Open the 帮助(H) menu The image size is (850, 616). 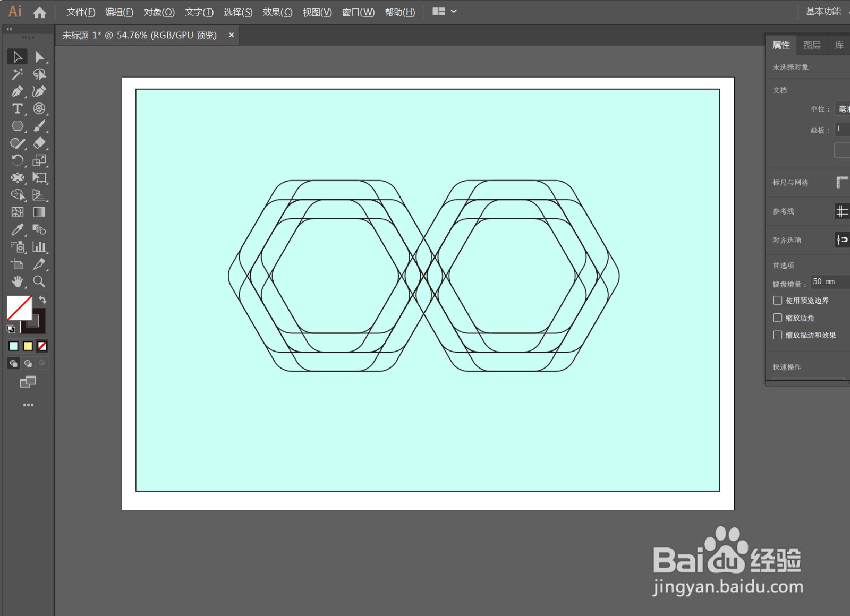point(400,12)
